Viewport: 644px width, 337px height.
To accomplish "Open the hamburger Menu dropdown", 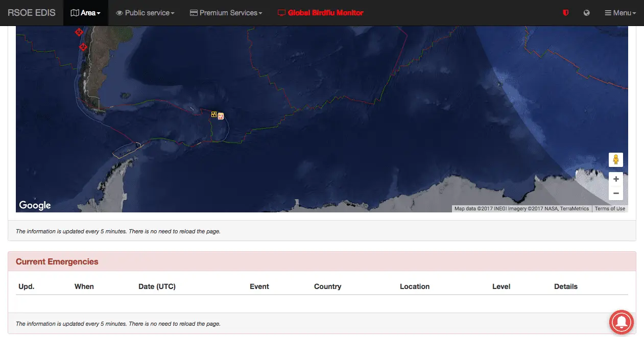I will [620, 13].
